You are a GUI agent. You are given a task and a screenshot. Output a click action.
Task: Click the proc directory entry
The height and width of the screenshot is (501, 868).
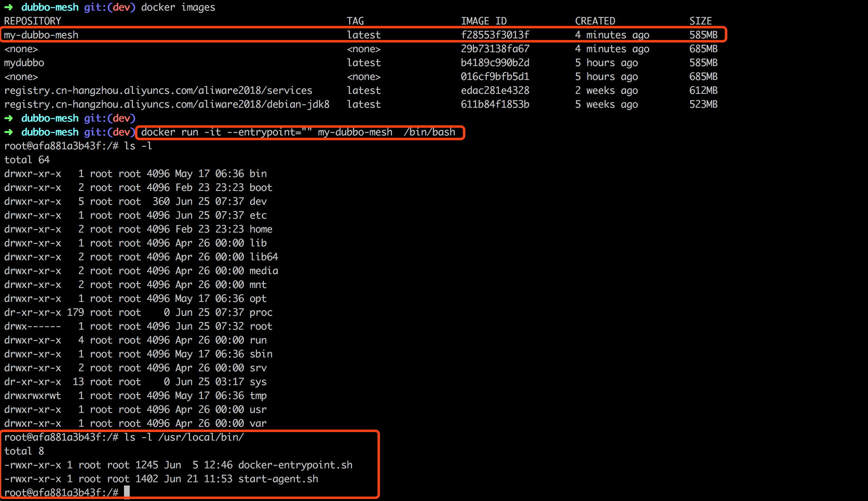pos(261,313)
